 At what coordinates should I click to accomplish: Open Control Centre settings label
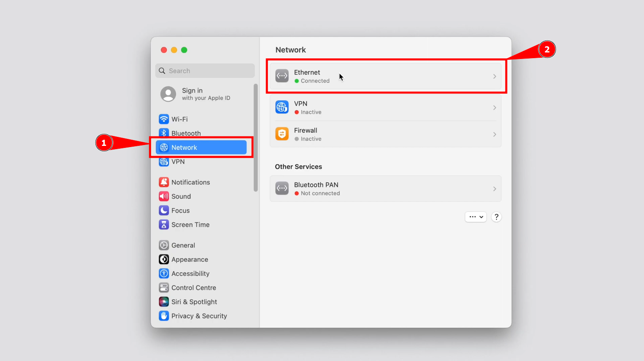point(193,288)
